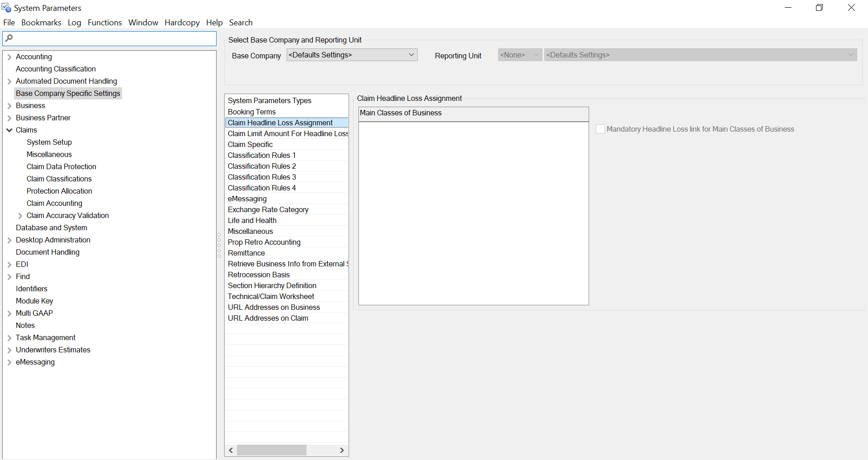868x460 pixels.
Task: Restore down the application window
Action: click(x=819, y=8)
